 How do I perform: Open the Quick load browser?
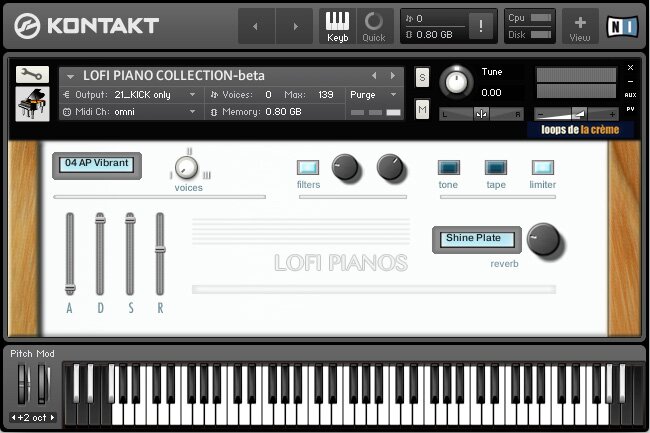point(374,27)
